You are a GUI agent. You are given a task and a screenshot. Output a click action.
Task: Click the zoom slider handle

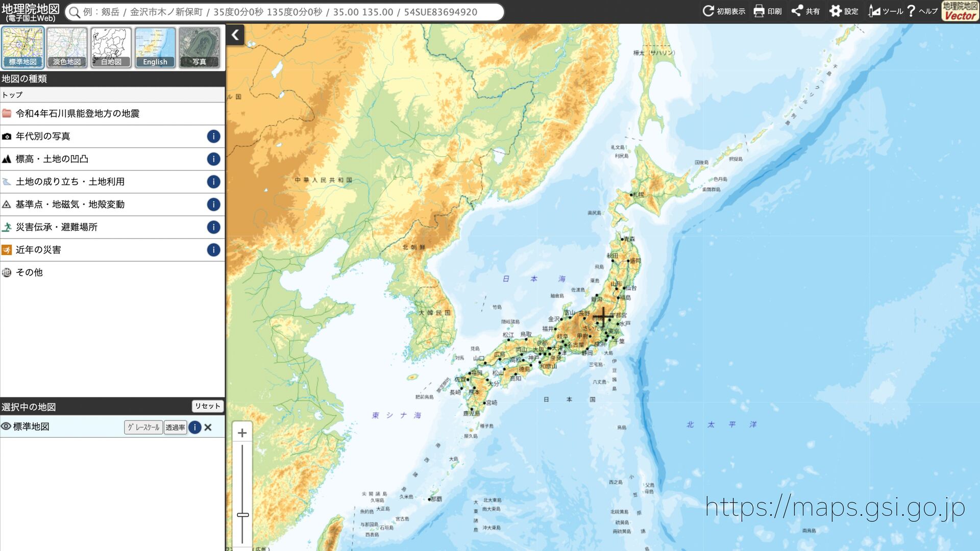point(243,515)
